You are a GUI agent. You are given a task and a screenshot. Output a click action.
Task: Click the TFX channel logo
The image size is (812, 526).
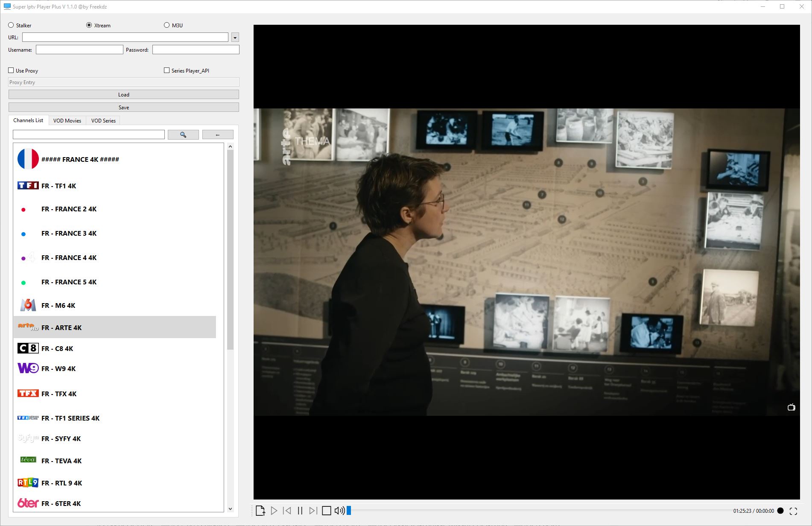28,393
